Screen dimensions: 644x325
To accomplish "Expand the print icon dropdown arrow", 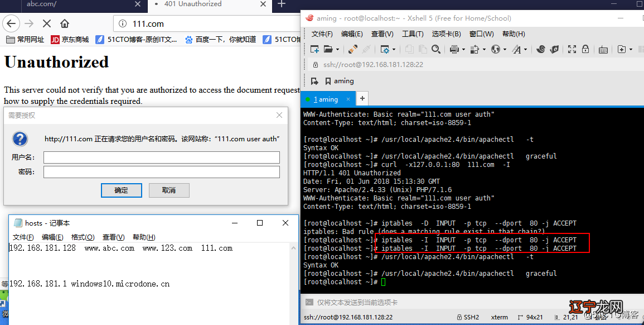I will pos(462,50).
